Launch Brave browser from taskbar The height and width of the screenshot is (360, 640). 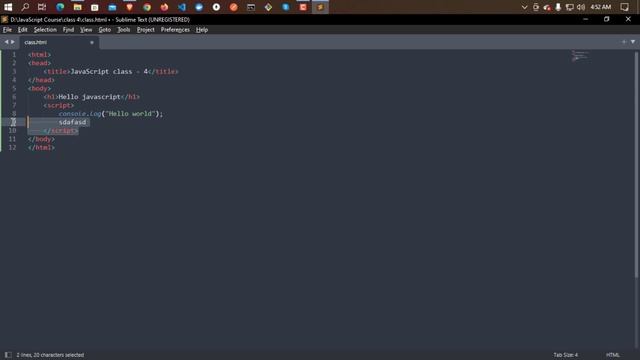click(x=129, y=7)
